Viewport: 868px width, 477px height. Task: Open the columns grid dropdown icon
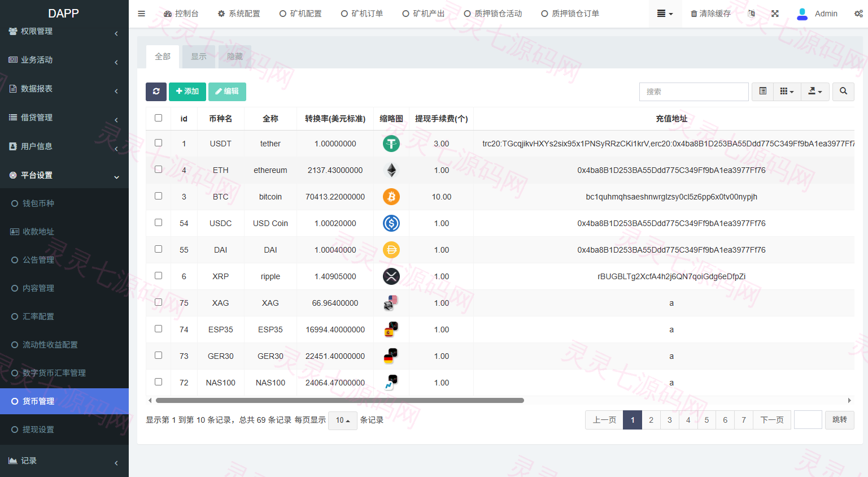787,92
